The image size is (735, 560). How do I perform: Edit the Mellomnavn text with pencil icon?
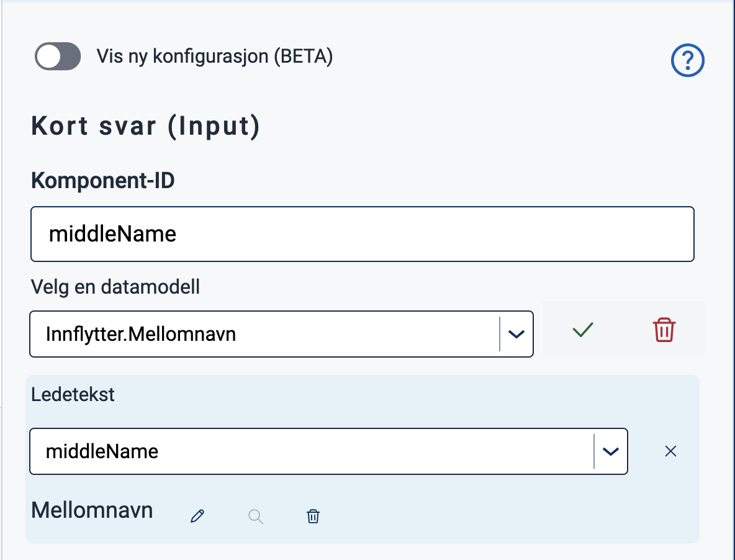click(x=197, y=516)
